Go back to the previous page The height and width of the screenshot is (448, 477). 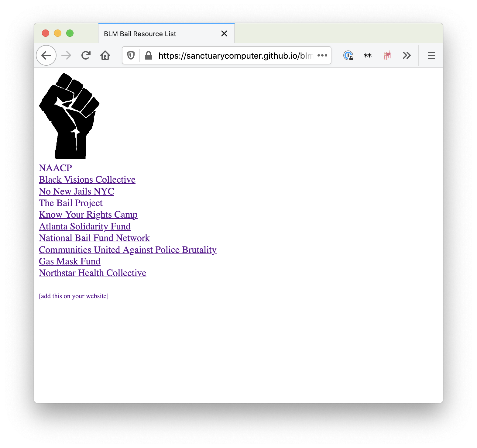click(46, 55)
